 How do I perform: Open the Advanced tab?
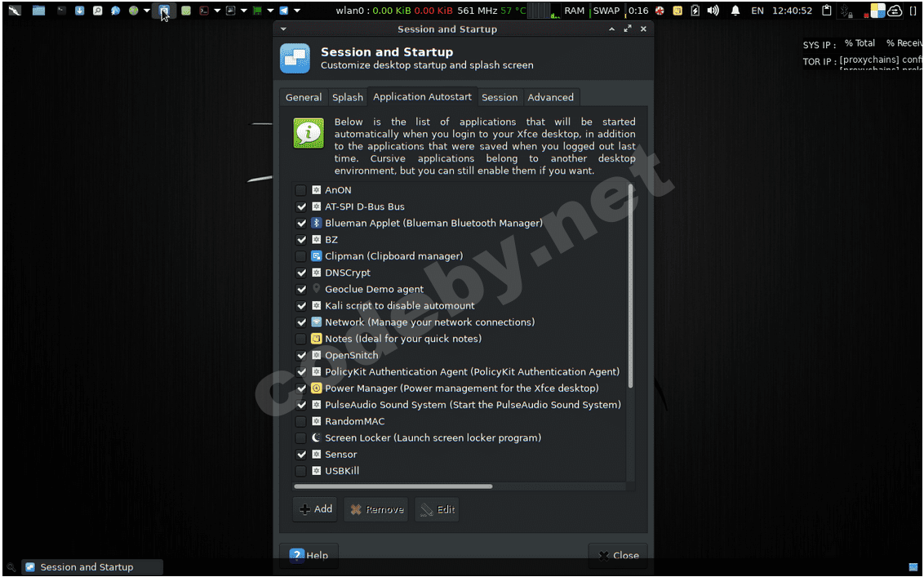click(550, 97)
